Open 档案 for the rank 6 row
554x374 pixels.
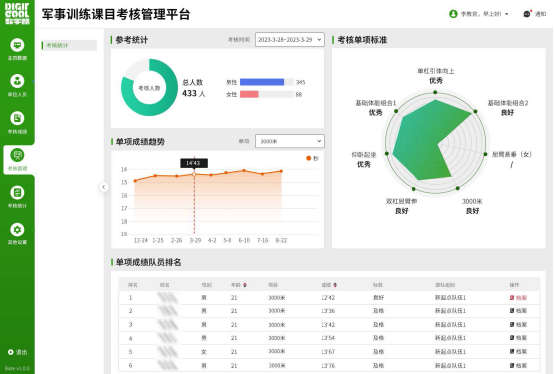tap(518, 365)
